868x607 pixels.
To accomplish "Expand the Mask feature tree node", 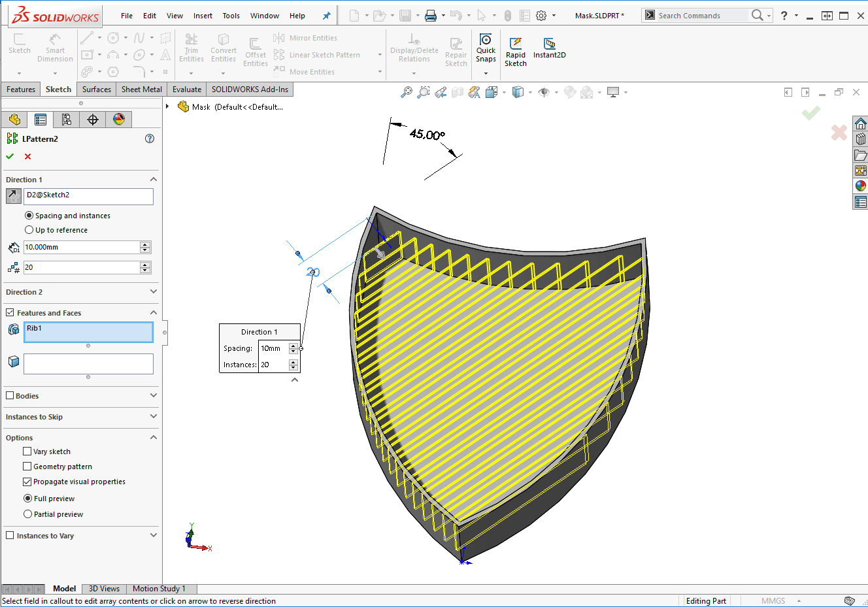I will pyautogui.click(x=168, y=107).
